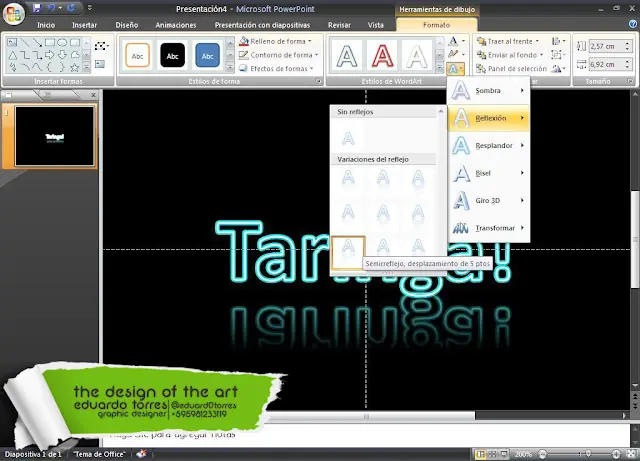This screenshot has height=461, width=640.
Task: Switch to the Vista tab
Action: pos(376,25)
